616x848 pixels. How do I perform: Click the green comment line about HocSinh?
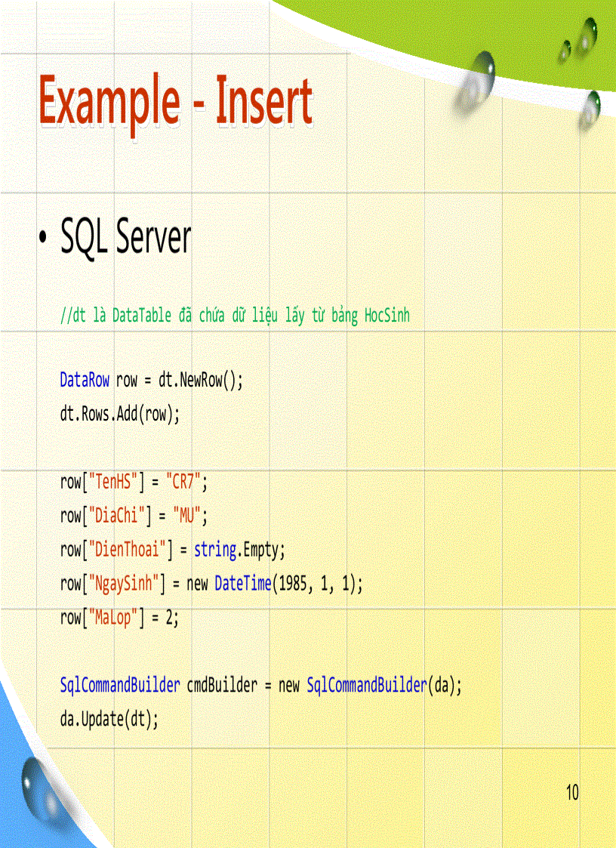click(x=235, y=316)
